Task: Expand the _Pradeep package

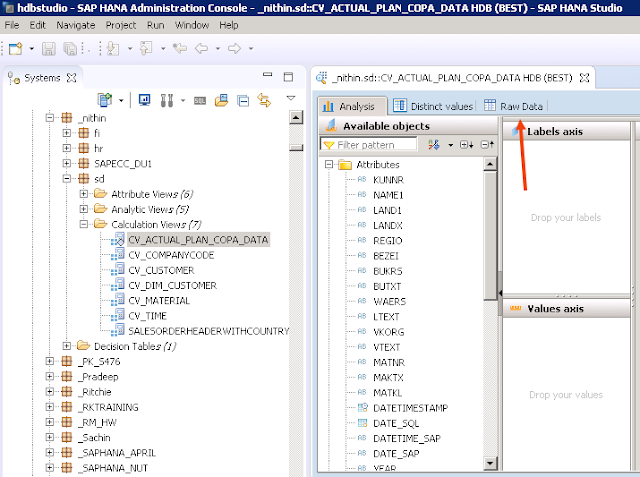Action: click(x=49, y=376)
